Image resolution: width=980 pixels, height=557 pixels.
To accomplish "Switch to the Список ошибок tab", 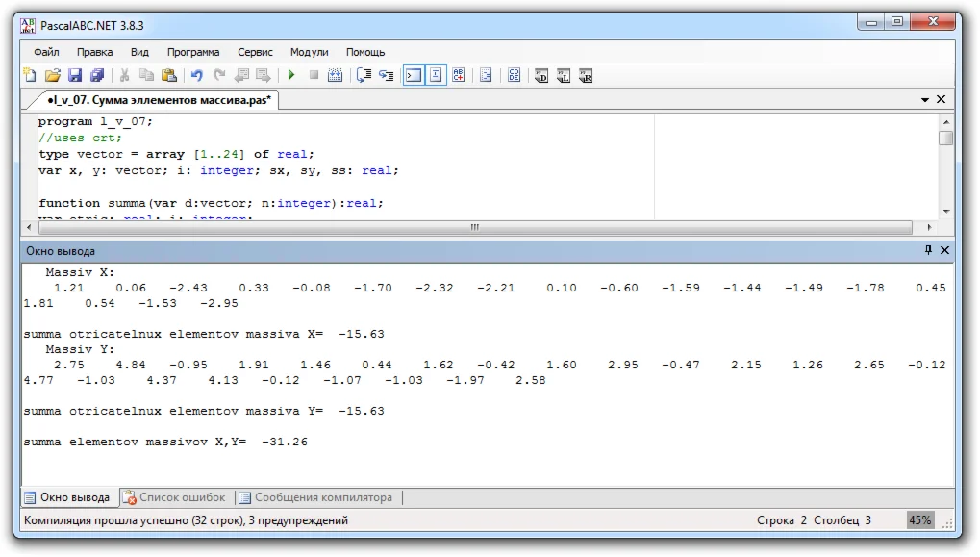I will coord(175,497).
